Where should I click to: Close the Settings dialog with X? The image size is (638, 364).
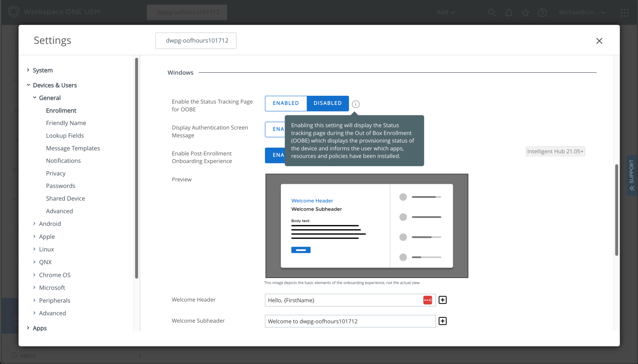(x=599, y=41)
